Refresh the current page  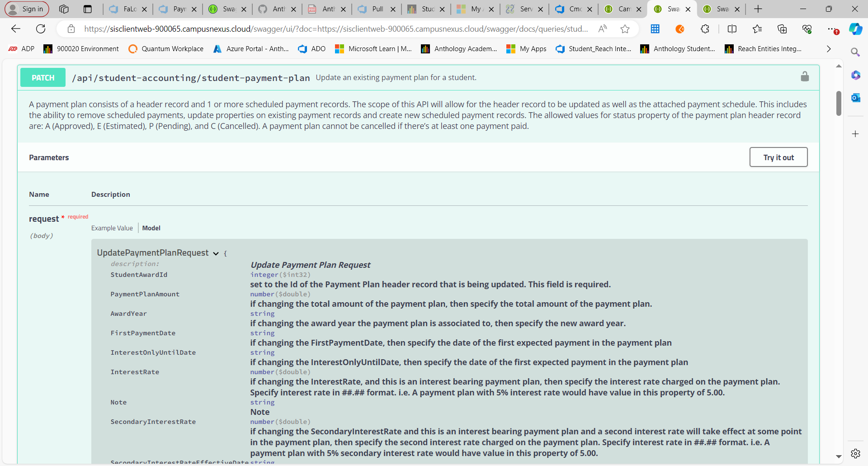point(41,29)
